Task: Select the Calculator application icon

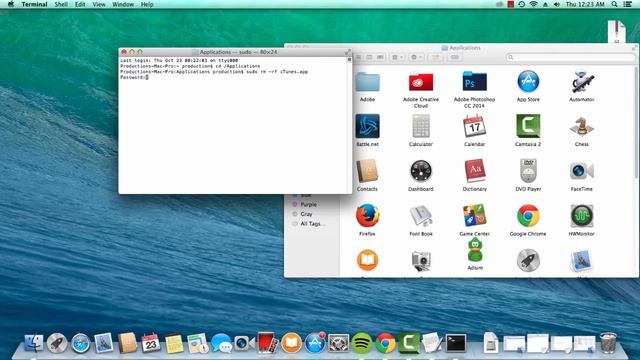Action: (421, 126)
